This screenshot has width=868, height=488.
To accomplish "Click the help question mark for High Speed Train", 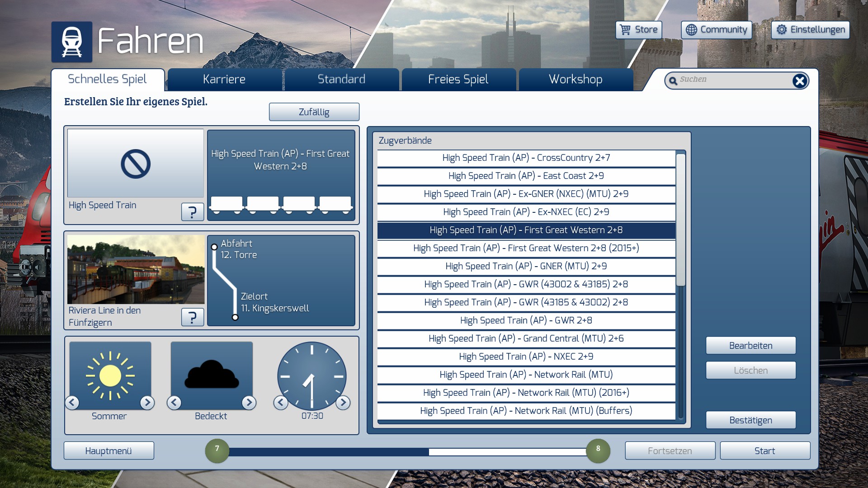I will [x=193, y=211].
